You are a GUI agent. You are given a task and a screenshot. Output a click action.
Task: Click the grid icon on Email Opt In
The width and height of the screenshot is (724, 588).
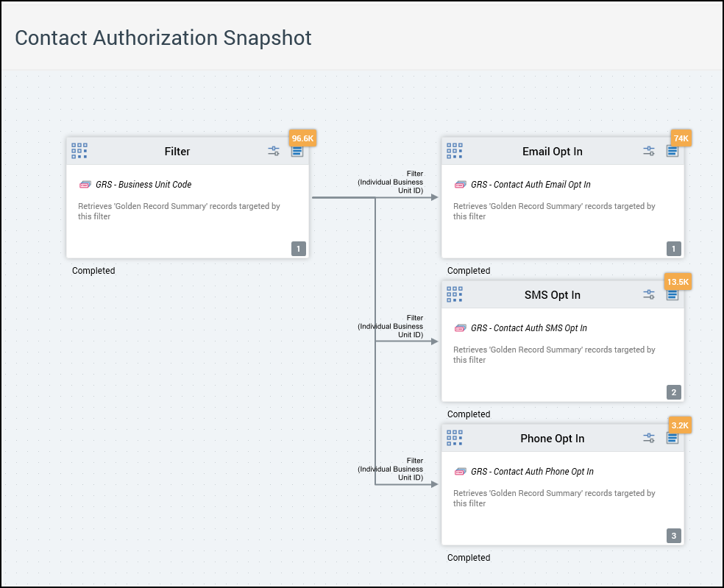pyautogui.click(x=455, y=151)
